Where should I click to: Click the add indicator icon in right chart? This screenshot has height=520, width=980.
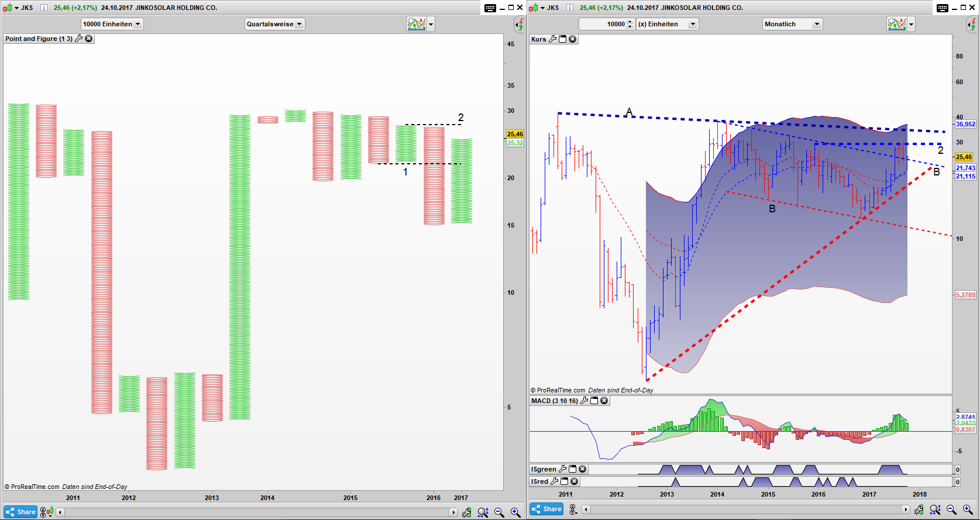[x=896, y=24]
